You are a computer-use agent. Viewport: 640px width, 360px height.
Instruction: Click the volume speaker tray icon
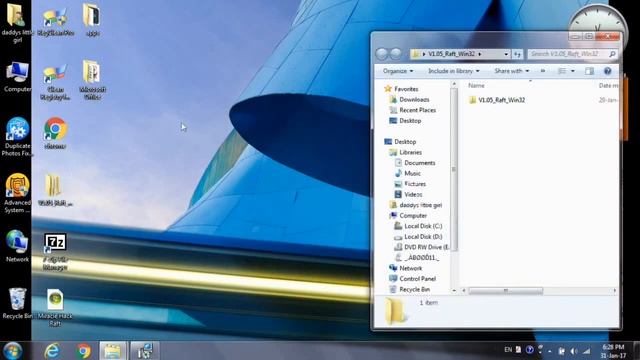pyautogui.click(x=574, y=351)
